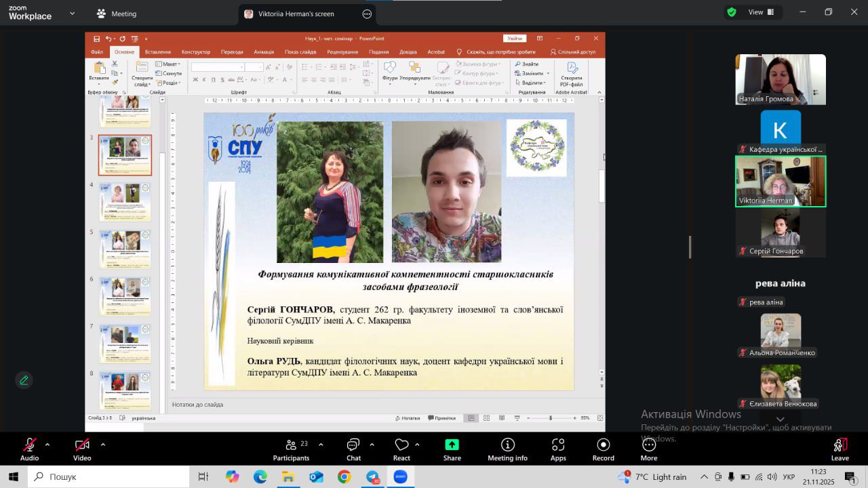This screenshot has width=868, height=488.
Task: Select Сергій Гончаров's video tile
Action: (x=781, y=232)
